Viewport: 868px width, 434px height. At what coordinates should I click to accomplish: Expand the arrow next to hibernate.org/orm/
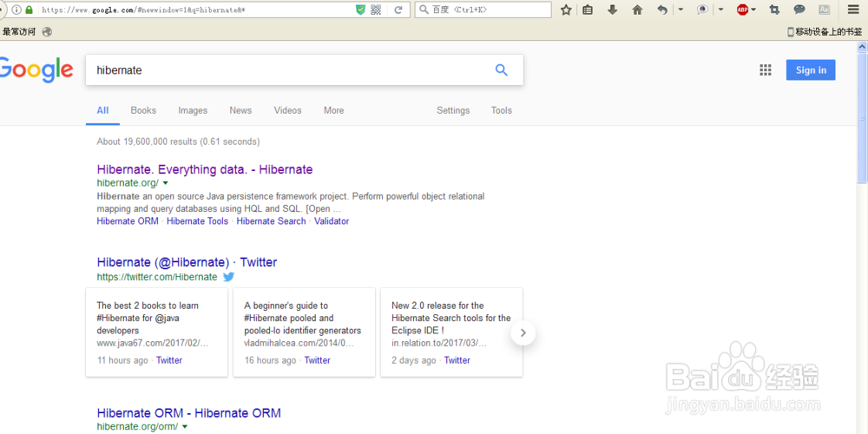184,427
